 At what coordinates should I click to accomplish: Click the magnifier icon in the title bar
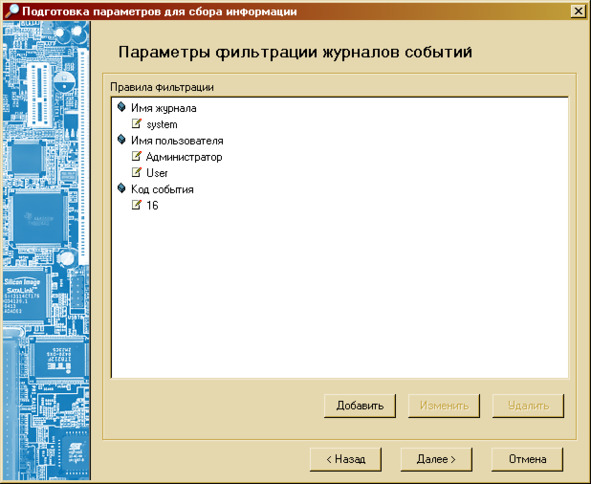click(11, 11)
